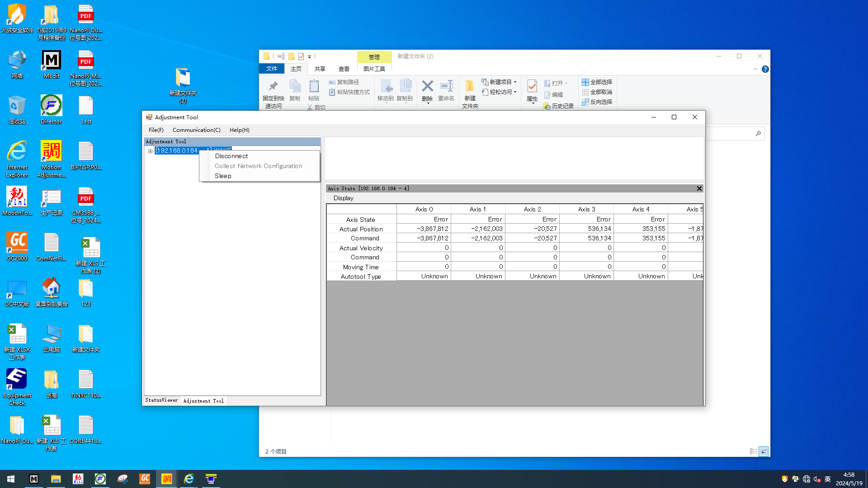Click Disconnect in the context menu
This screenshot has width=868, height=488.
click(x=231, y=156)
